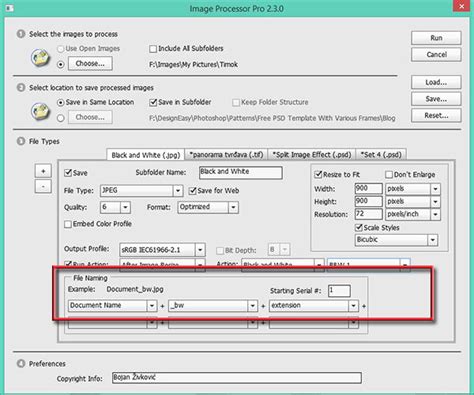Switch to the *Set 4 (.psd) tab
474x395 pixels.
point(381,155)
